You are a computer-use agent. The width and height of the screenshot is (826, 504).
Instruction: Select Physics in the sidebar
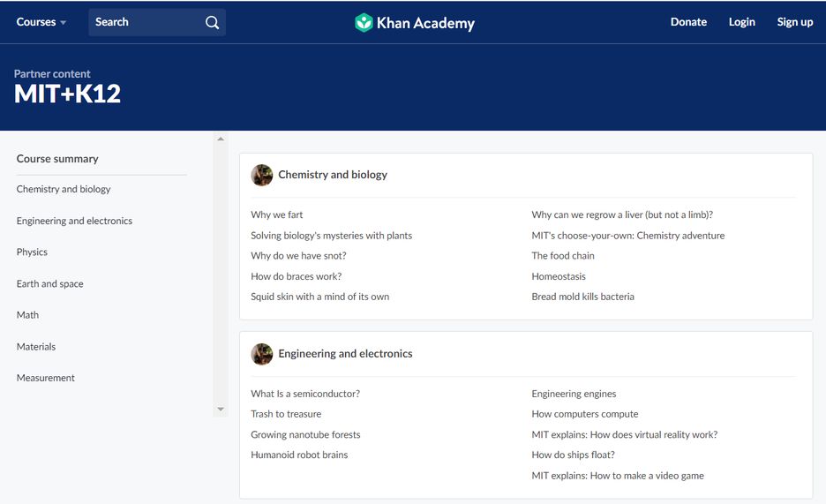(x=32, y=252)
